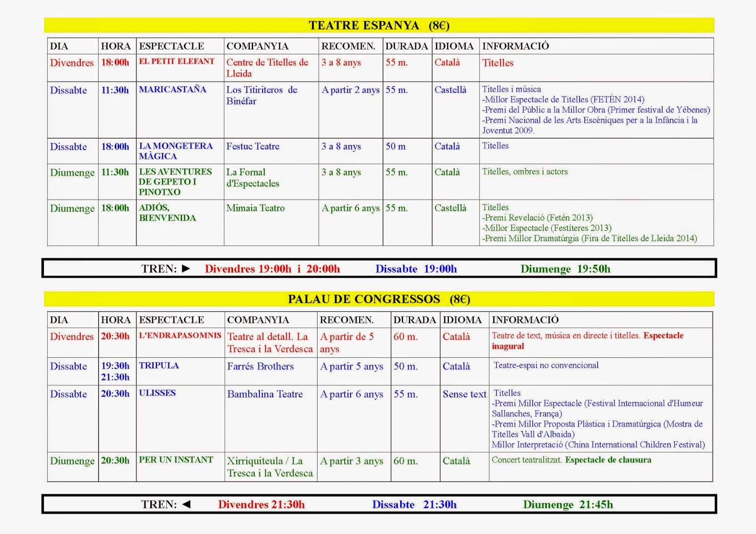Click the Titelles, ombres i actors info
This screenshot has width=756, height=534.
coord(525,172)
